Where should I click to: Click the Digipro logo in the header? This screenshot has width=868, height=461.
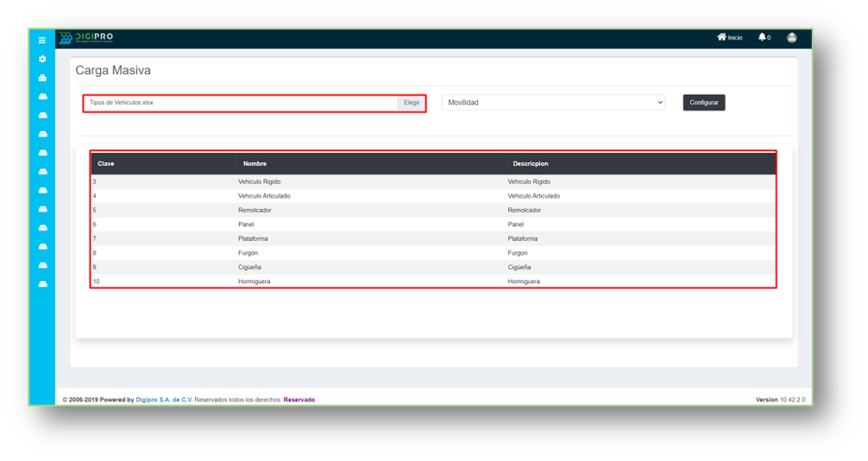pos(86,38)
